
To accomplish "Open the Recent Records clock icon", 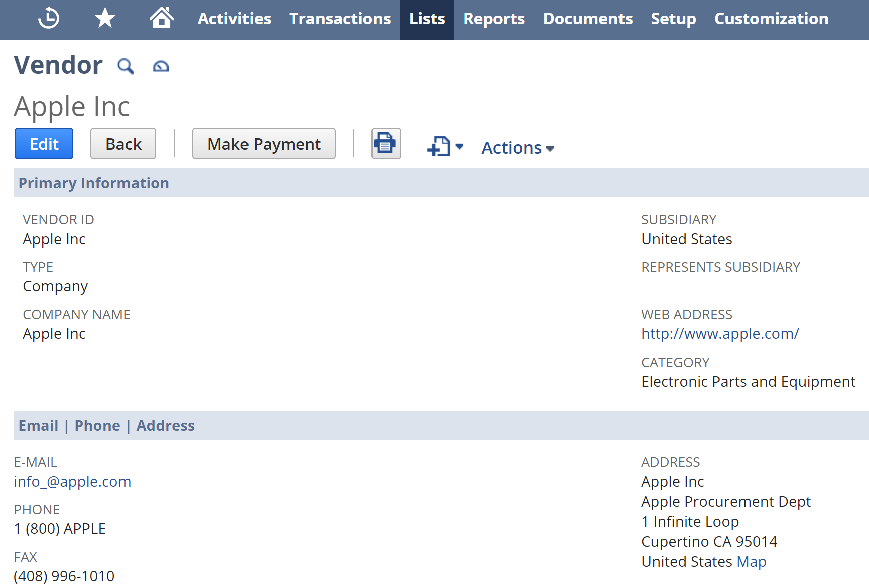I will click(49, 18).
